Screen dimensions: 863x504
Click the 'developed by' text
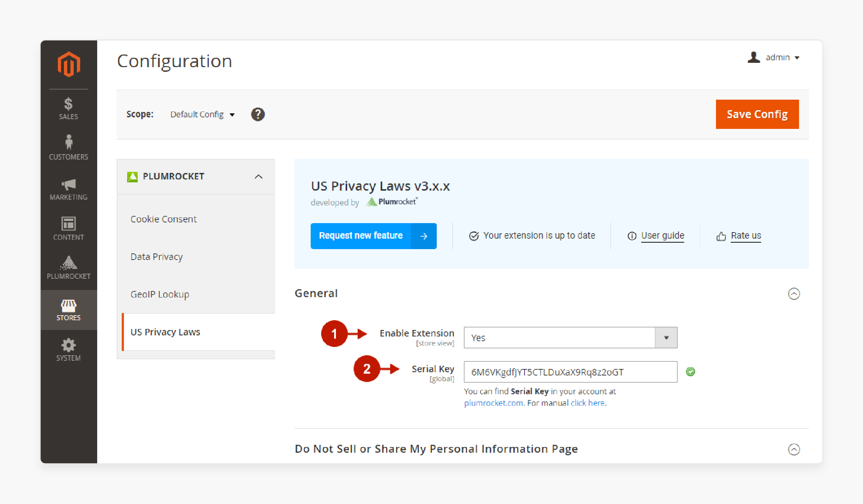coord(335,203)
